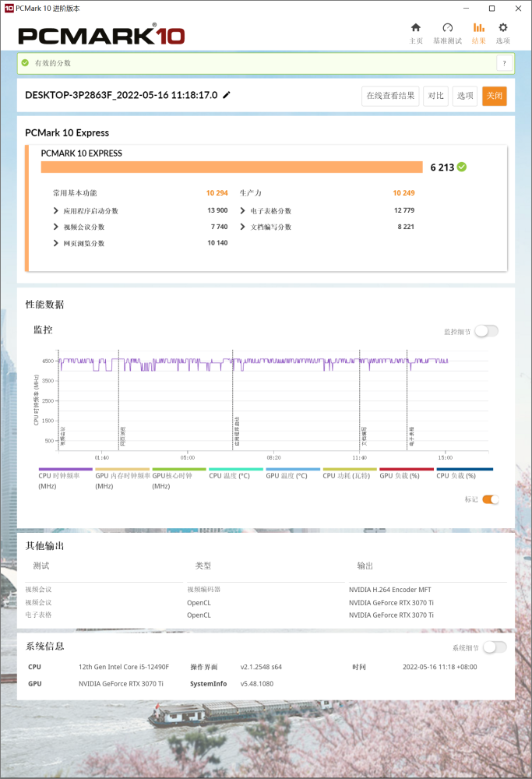Click the help question mark button
The width and height of the screenshot is (532, 779).
click(504, 63)
